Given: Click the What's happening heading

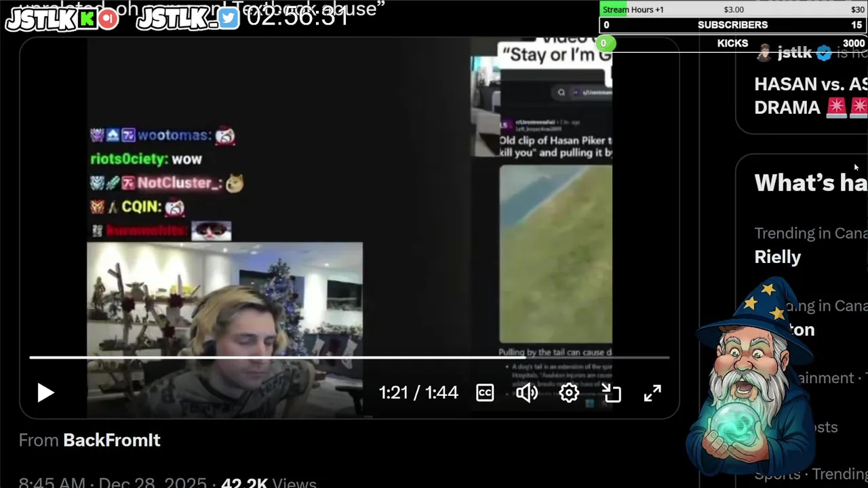Looking at the screenshot, I should (810, 182).
